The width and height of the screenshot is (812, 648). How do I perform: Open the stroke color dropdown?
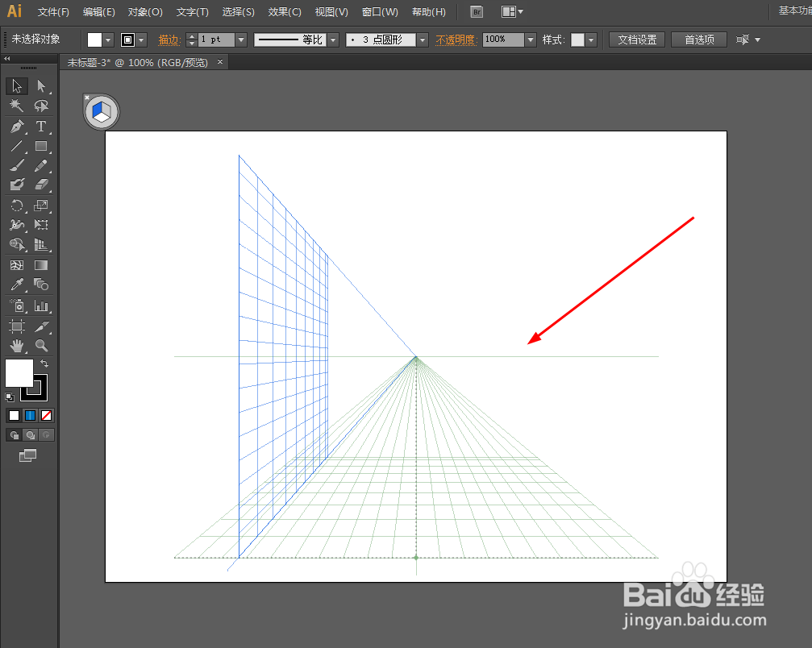pos(141,39)
